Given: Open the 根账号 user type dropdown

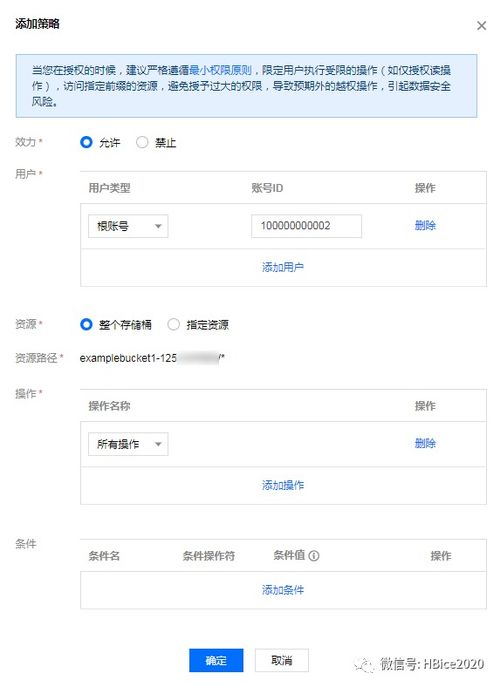Looking at the screenshot, I should [128, 226].
